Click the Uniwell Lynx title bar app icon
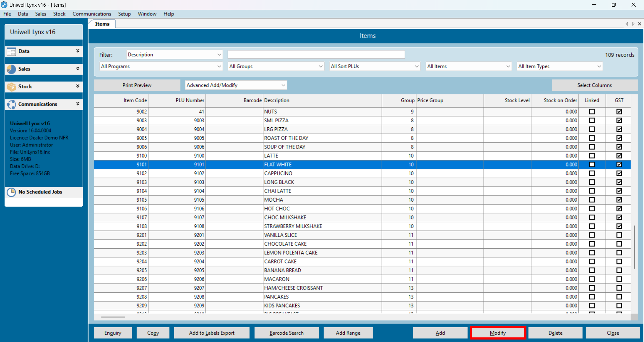The image size is (644, 342). point(4,5)
